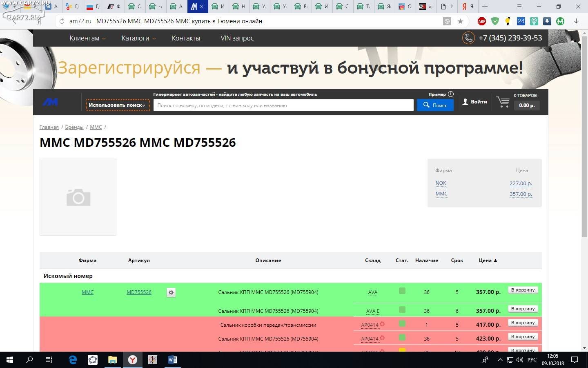Click the gear icon beside MD755526
Screen dimensions: 588x368
click(x=171, y=292)
